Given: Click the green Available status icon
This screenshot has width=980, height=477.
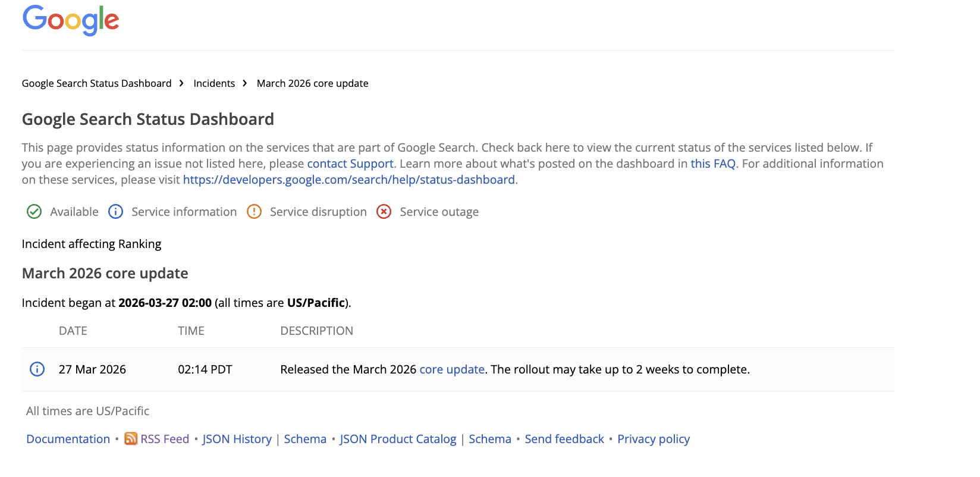Looking at the screenshot, I should coord(34,212).
